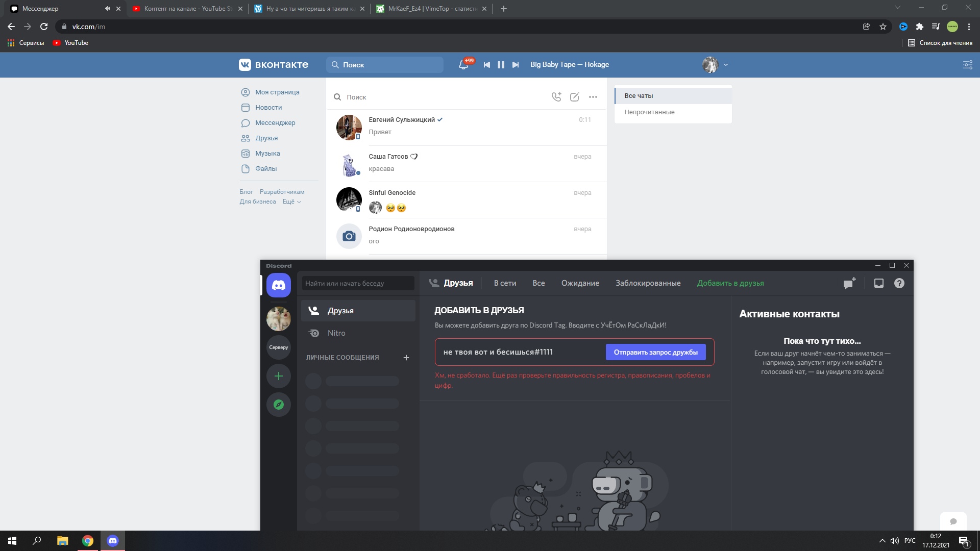This screenshot has height=551, width=980.
Task: Open the chat list three-dots menu
Action: (x=593, y=97)
